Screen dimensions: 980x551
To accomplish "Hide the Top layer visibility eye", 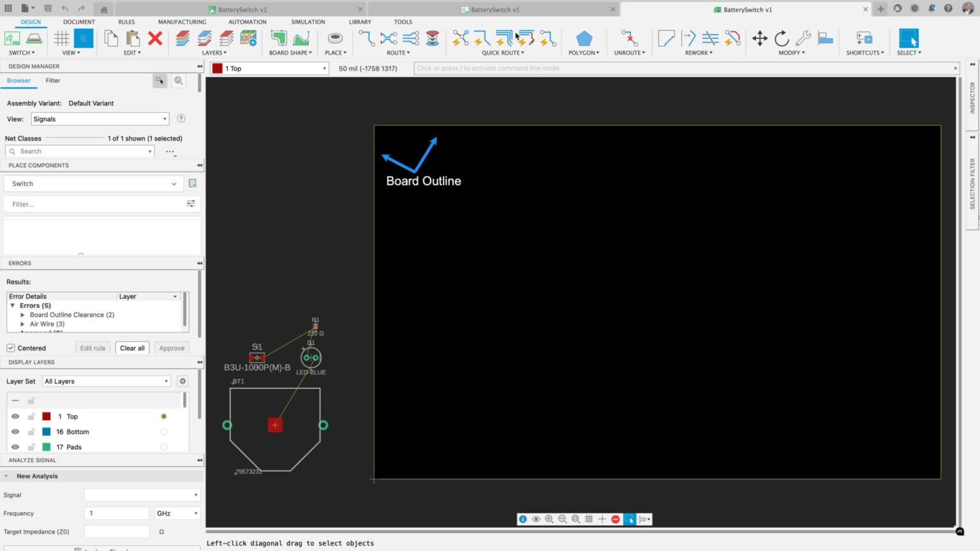I will pyautogui.click(x=15, y=416).
